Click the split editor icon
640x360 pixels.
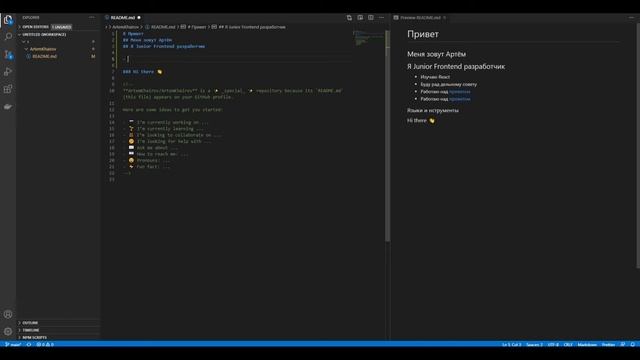coord(371,18)
